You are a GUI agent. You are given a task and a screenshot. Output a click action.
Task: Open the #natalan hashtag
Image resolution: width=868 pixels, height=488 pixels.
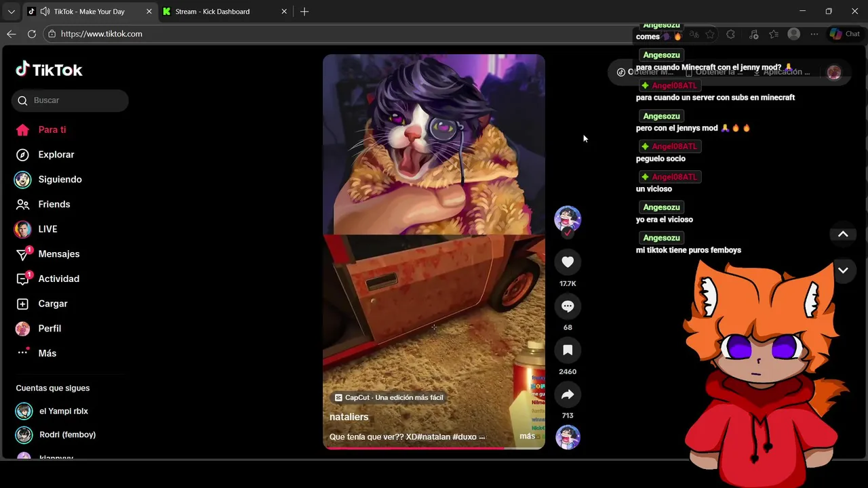(434, 437)
